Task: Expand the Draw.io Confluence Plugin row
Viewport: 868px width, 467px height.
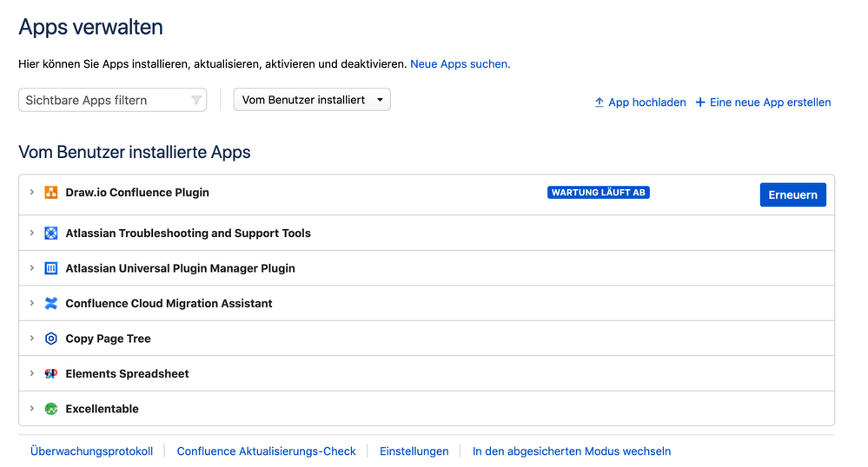Action: tap(31, 192)
